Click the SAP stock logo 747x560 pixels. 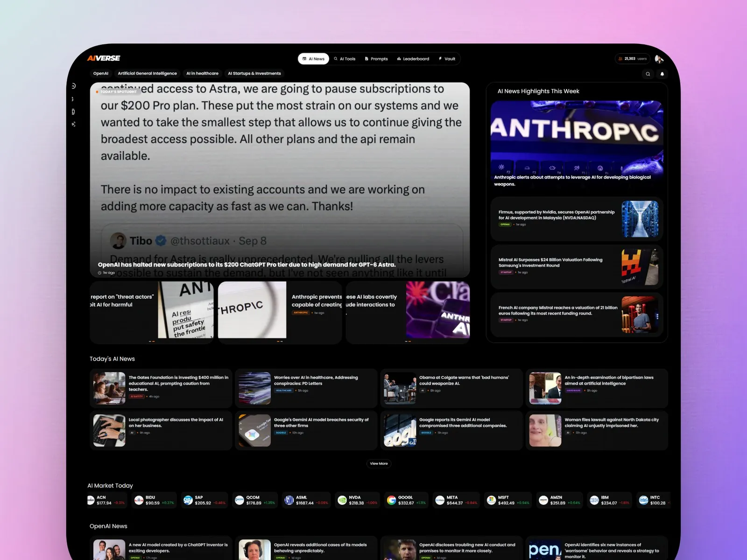pos(188,500)
